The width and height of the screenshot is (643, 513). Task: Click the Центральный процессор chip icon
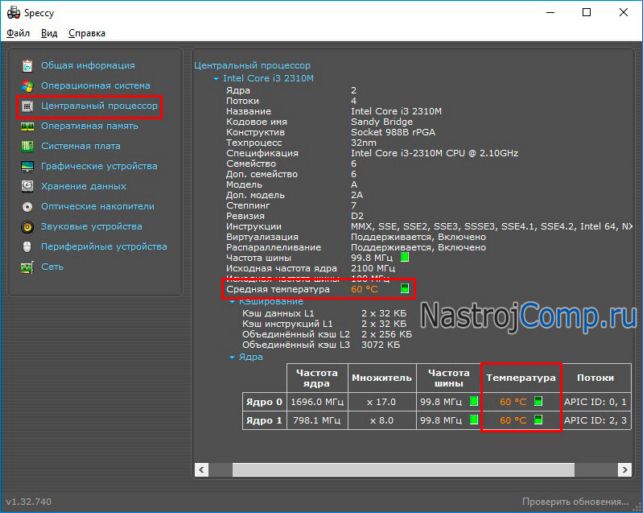tap(27, 106)
